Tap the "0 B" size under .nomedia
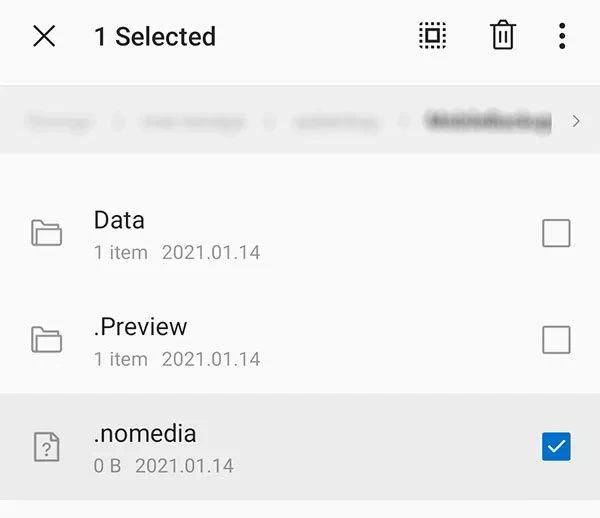 (x=106, y=465)
